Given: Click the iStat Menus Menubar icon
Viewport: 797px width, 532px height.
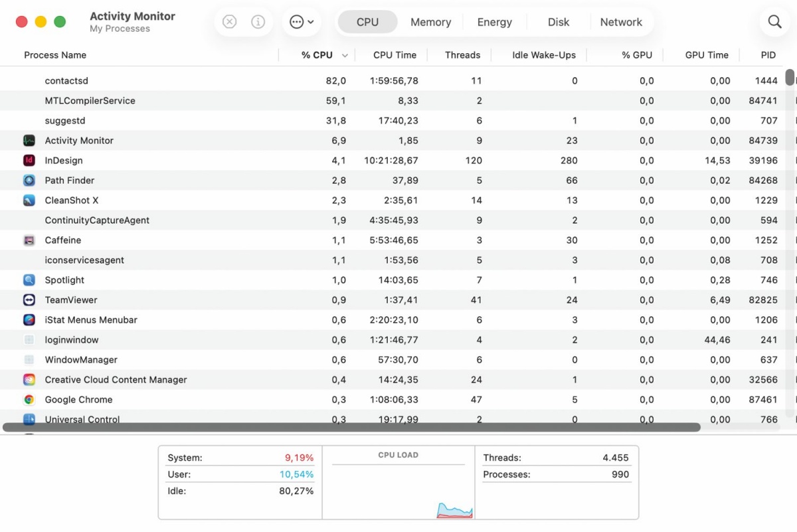Looking at the screenshot, I should (29, 319).
